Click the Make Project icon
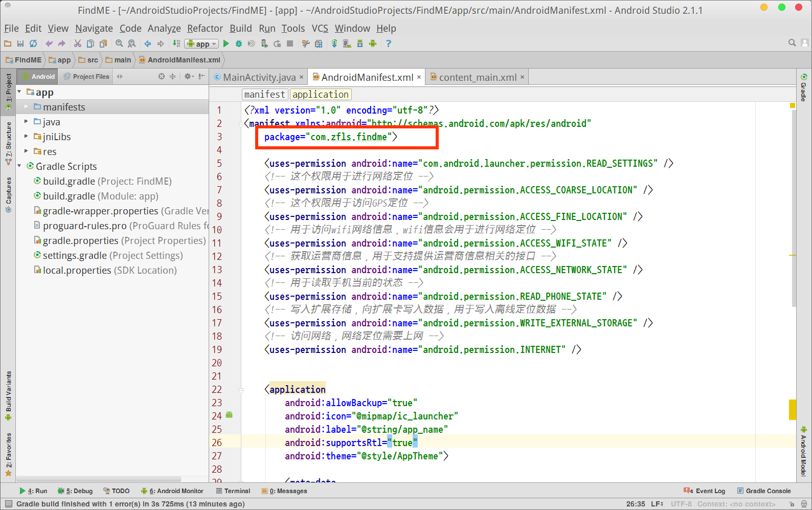Viewport: 812px width, 510px height. click(x=176, y=43)
